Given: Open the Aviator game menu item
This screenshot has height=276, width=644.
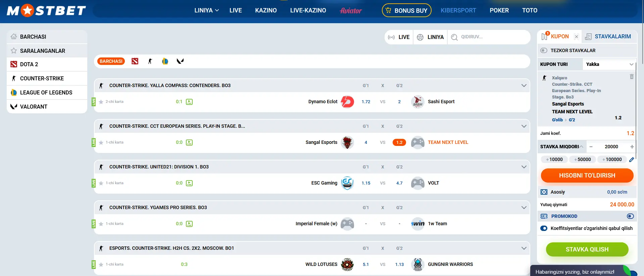Looking at the screenshot, I should (351, 10).
